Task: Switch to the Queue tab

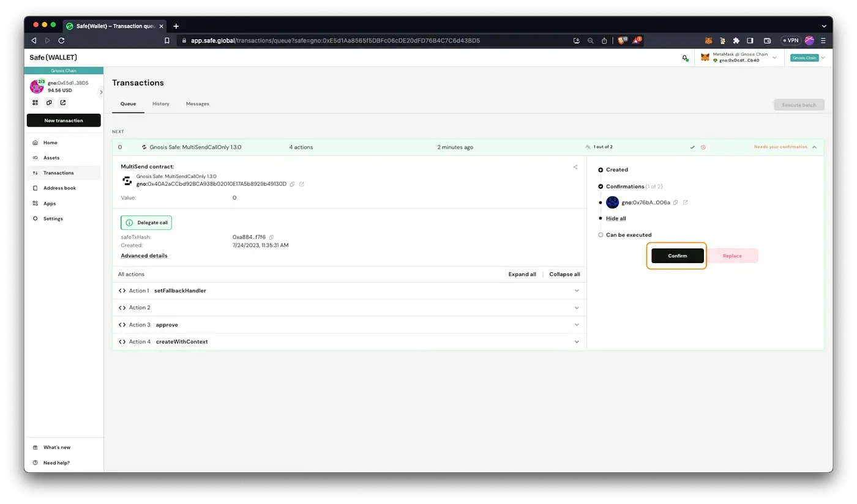Action: coord(128,104)
